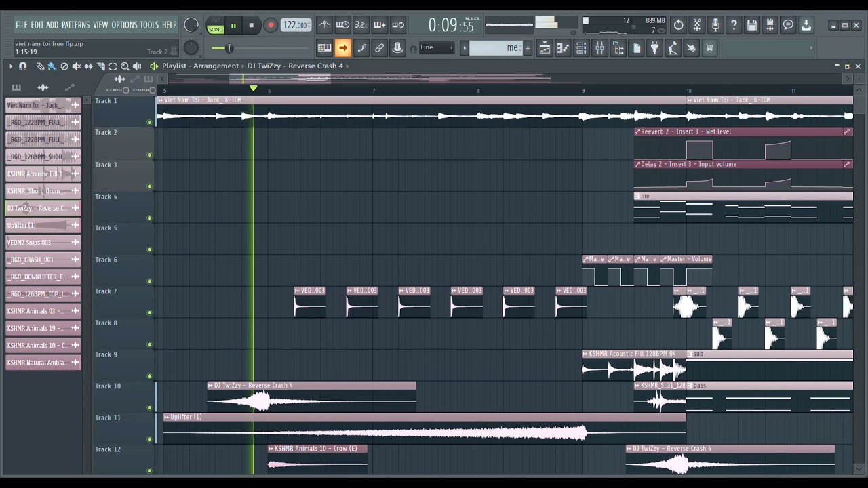Open the Piano roll via toolbar icon
The image size is (868, 488).
pyautogui.click(x=563, y=47)
